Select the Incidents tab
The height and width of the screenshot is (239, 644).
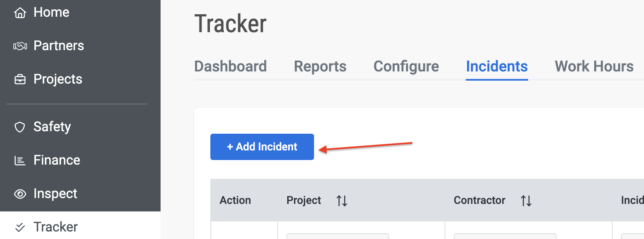coord(497,66)
